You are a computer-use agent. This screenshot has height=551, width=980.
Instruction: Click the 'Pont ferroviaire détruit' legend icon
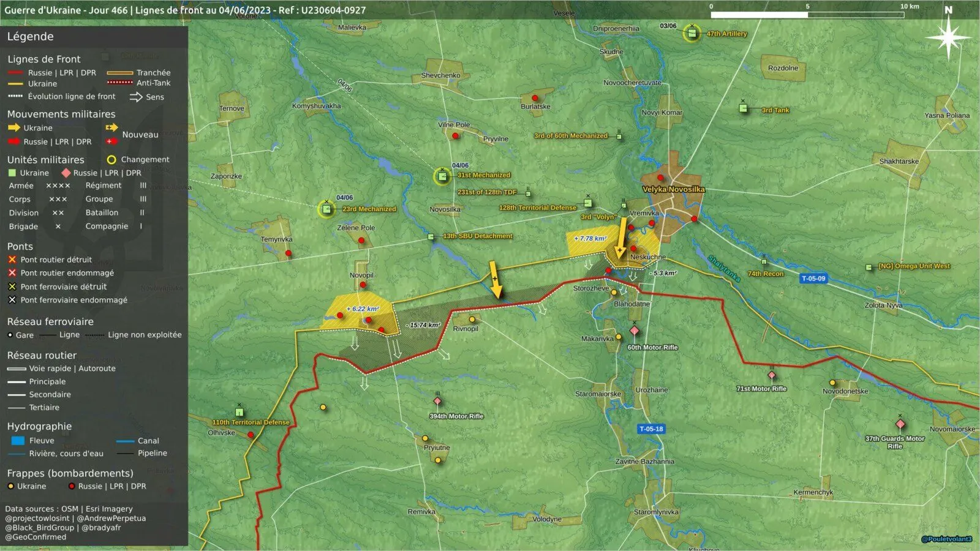coord(12,287)
